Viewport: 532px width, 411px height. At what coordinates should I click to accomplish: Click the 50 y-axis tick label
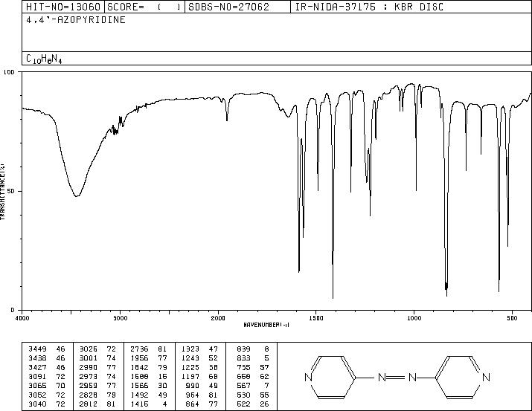tap(11, 191)
